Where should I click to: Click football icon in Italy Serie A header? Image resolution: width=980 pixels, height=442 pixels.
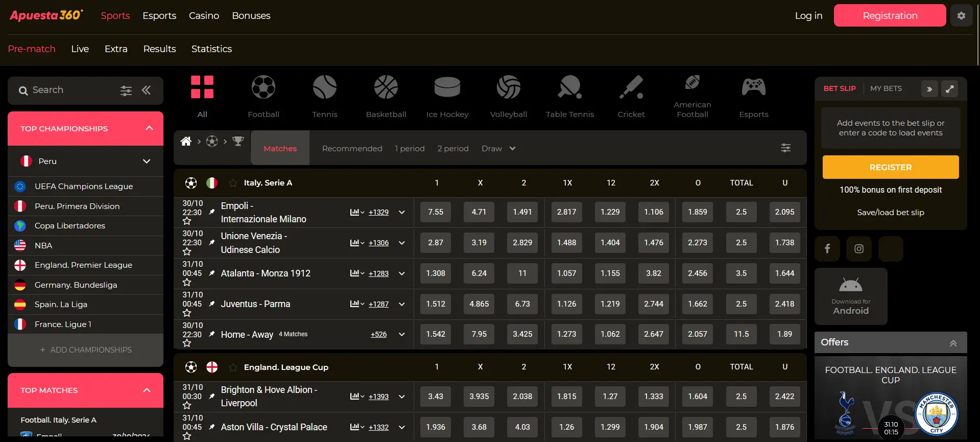pos(191,183)
